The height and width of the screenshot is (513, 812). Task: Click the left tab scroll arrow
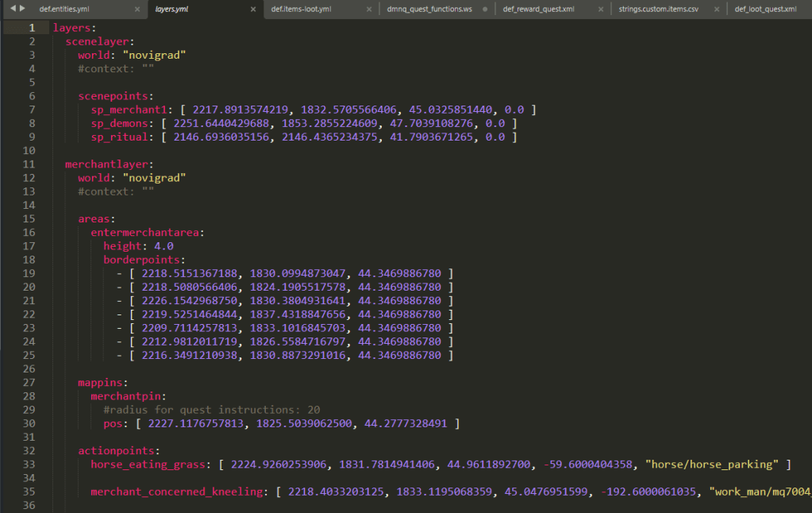coord(13,9)
